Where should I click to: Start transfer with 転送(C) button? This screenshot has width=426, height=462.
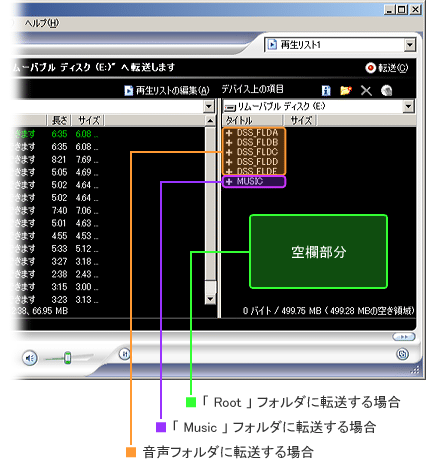(386, 68)
